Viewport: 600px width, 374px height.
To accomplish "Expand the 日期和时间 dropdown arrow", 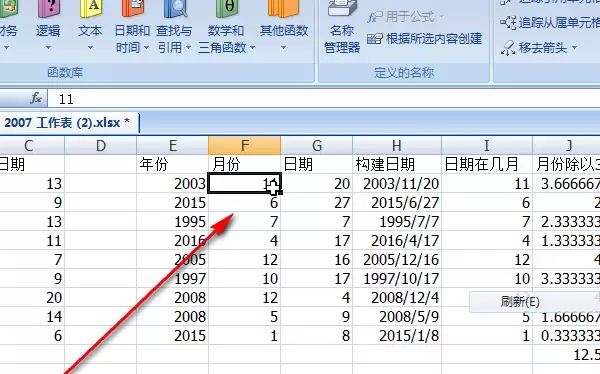I will tap(147, 48).
